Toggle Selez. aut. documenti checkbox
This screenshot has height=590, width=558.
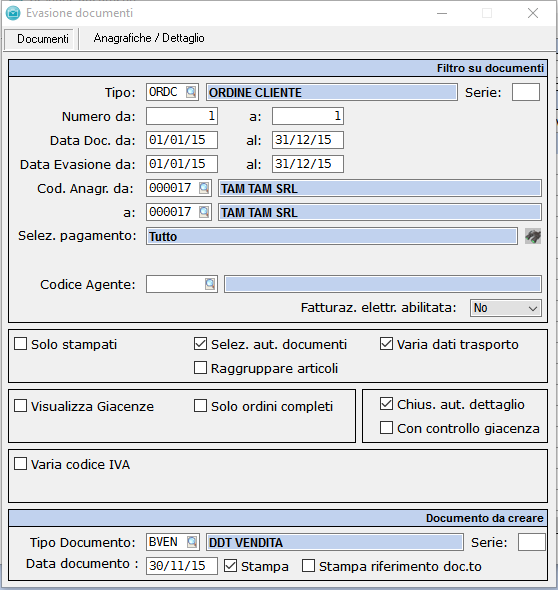pos(200,344)
